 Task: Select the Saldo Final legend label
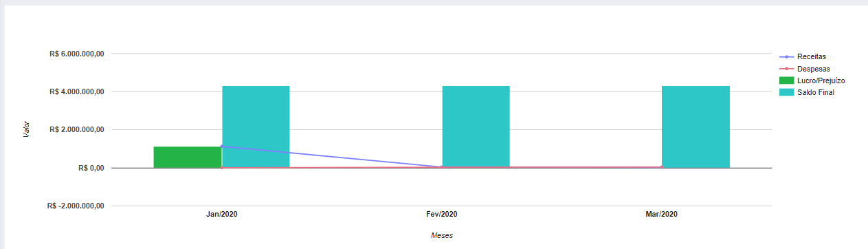coord(816,92)
